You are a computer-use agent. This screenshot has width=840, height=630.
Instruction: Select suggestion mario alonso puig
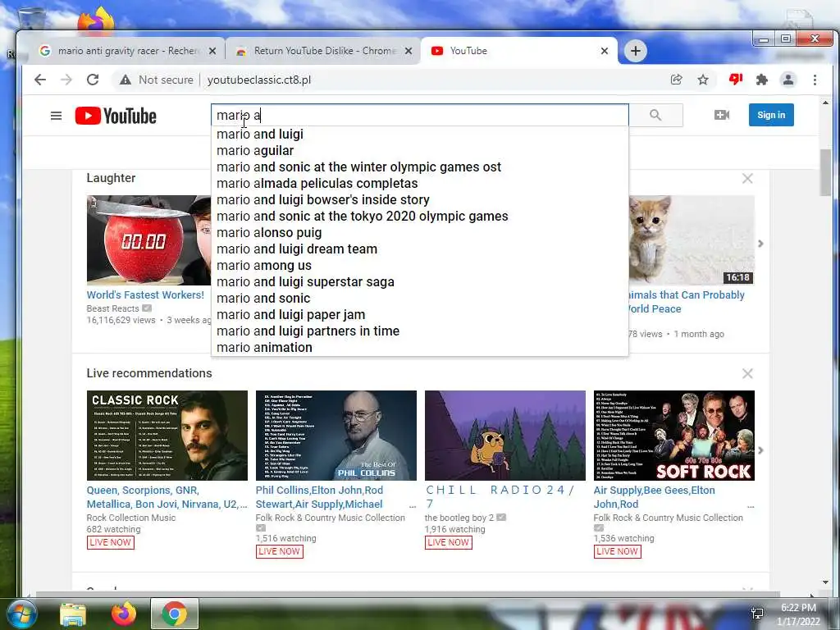tap(419, 232)
